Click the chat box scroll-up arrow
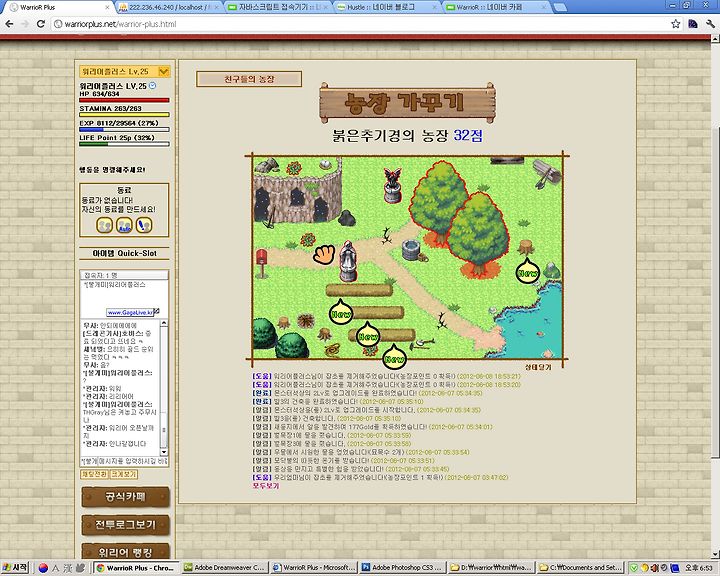Viewport: 720px width, 576px height. click(x=163, y=324)
